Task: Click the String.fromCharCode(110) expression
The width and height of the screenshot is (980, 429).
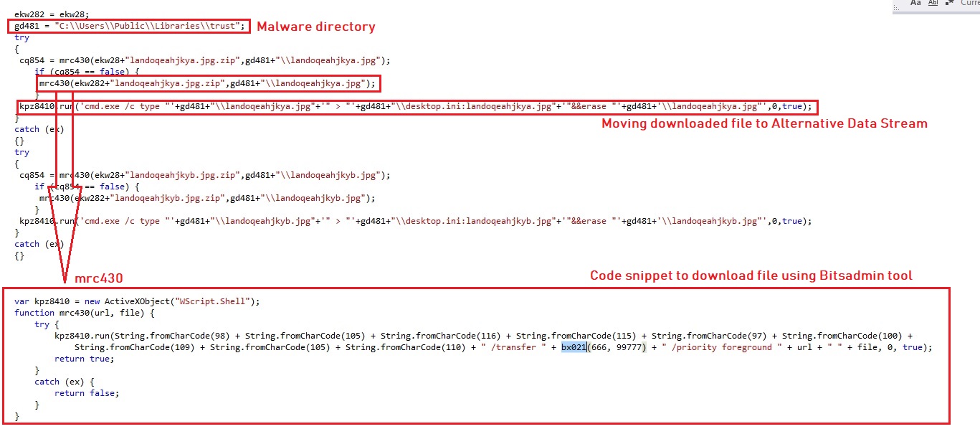Action: [408, 347]
